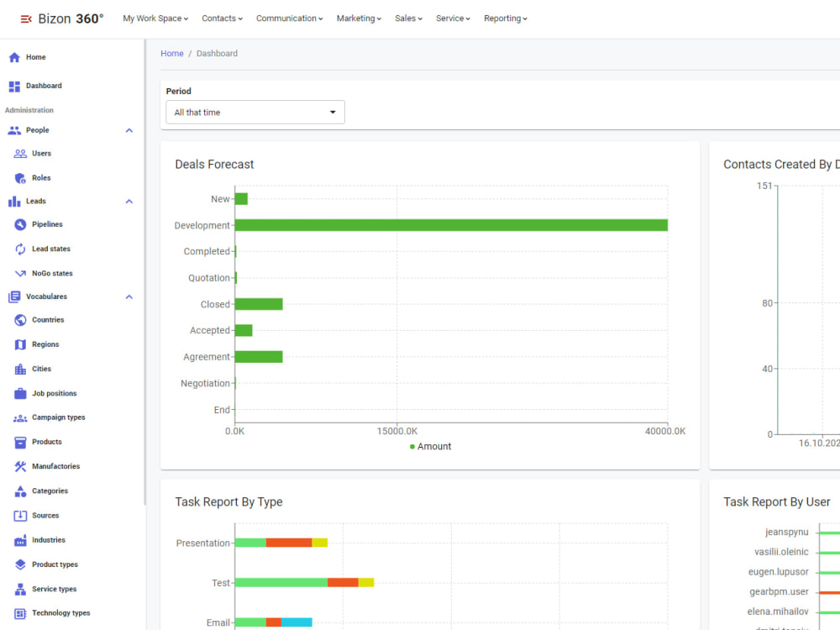Screen dimensions: 840x630
Task: Open the Marketing top menu
Action: [359, 18]
